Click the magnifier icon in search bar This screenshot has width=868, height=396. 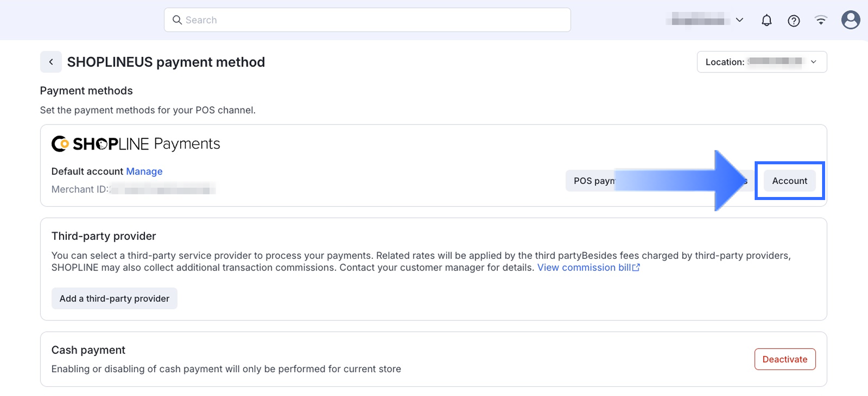pyautogui.click(x=177, y=20)
